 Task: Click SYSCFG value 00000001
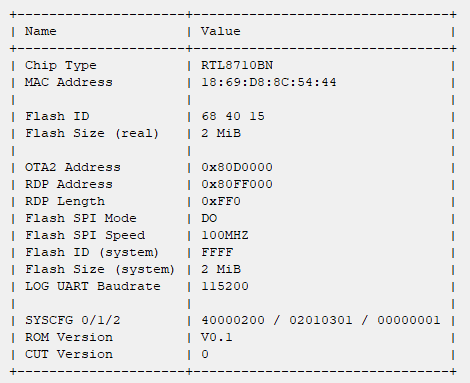pos(409,320)
